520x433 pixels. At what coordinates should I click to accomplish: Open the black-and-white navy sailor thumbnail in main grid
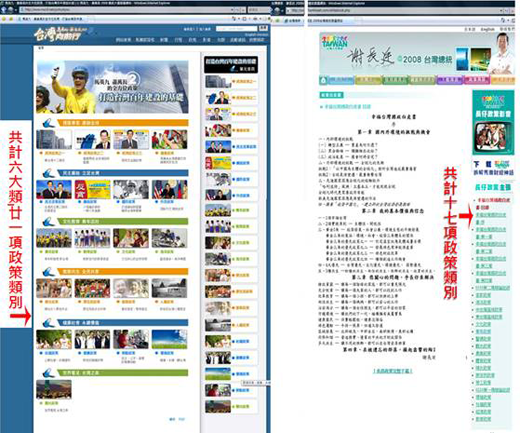[131, 189]
